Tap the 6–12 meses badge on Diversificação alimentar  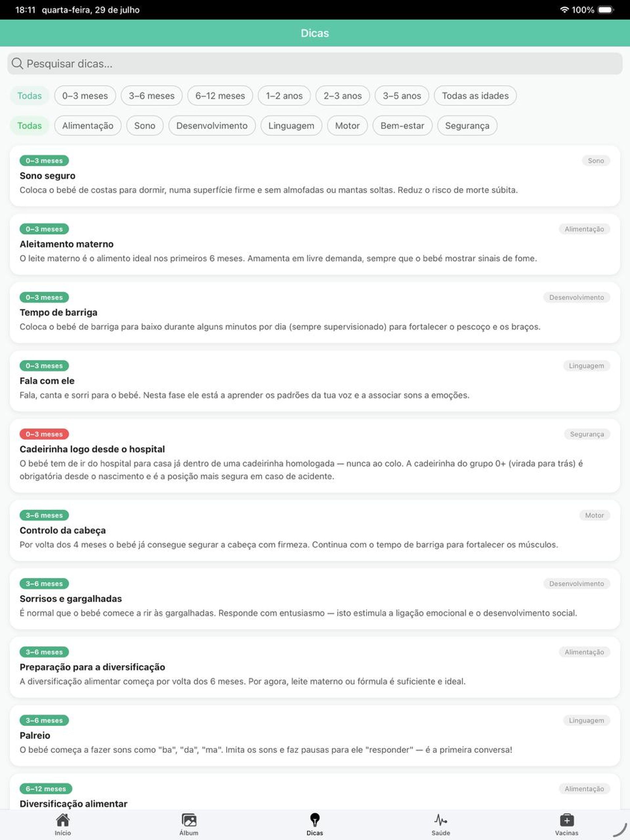pos(46,789)
